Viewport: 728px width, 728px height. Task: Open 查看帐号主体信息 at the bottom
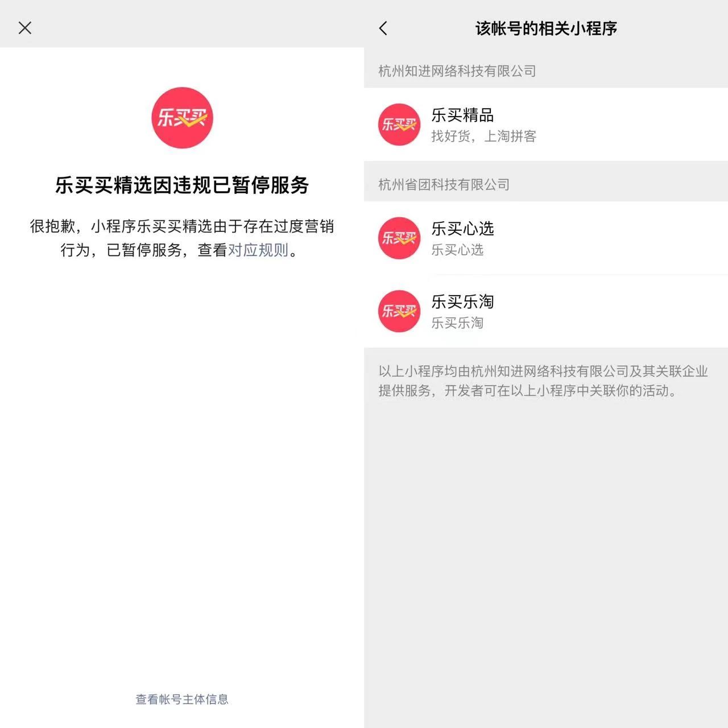182,699
